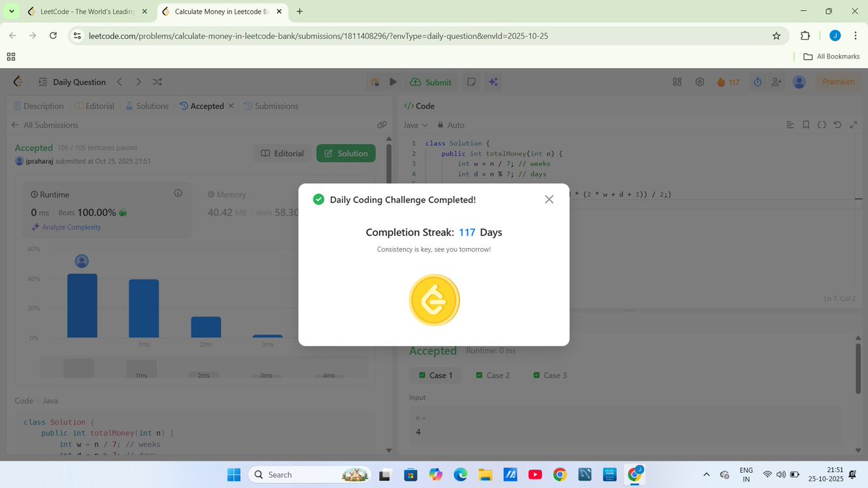Open YouTube app from taskbar
Viewport: 868px width, 488px height.
pyautogui.click(x=535, y=474)
